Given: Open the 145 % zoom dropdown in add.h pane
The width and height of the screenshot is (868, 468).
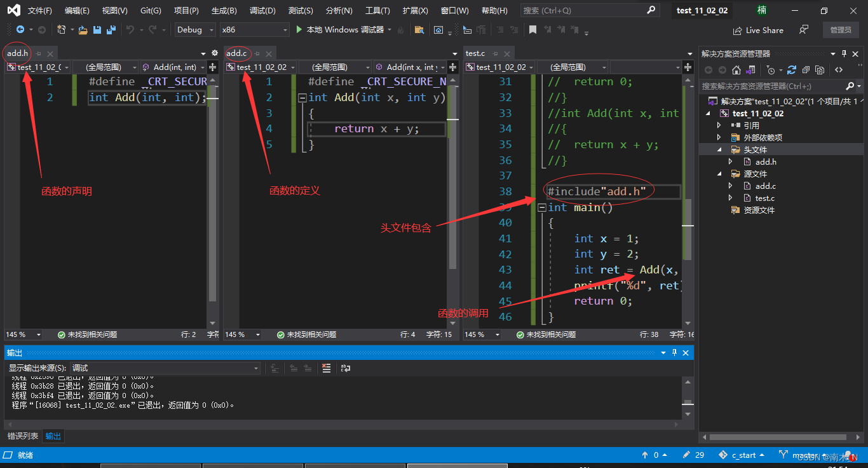Looking at the screenshot, I should tap(24, 334).
